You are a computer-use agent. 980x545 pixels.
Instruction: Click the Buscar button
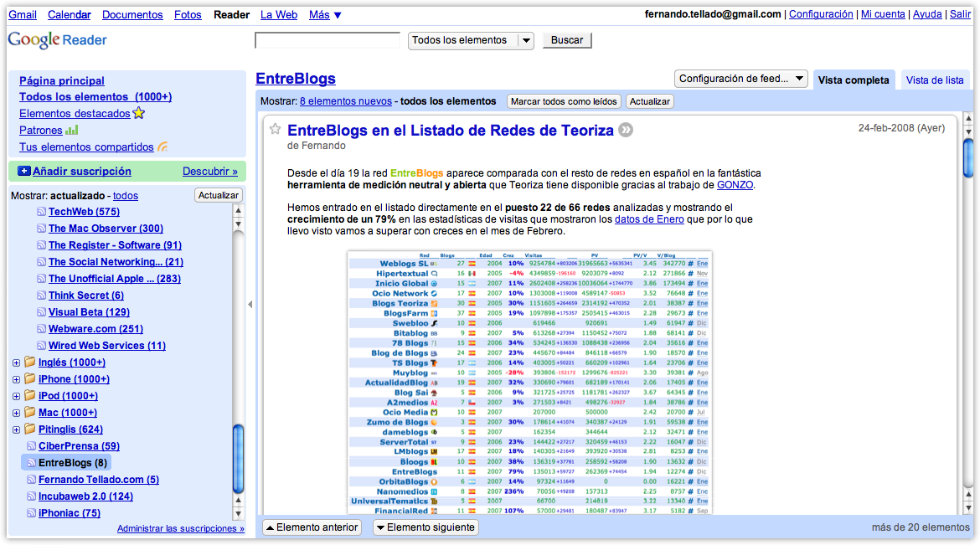[567, 41]
